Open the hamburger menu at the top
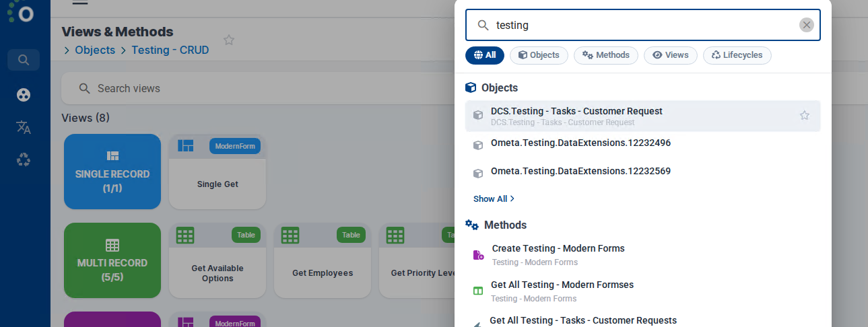 (x=80, y=3)
